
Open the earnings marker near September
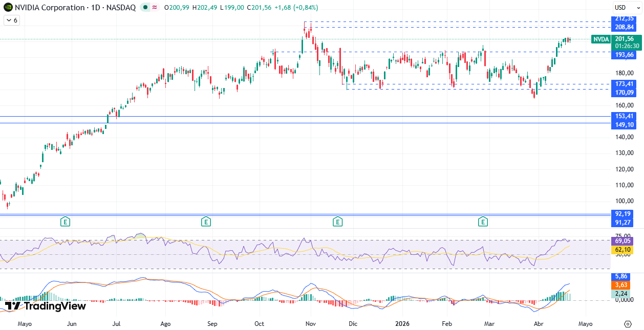point(205,222)
